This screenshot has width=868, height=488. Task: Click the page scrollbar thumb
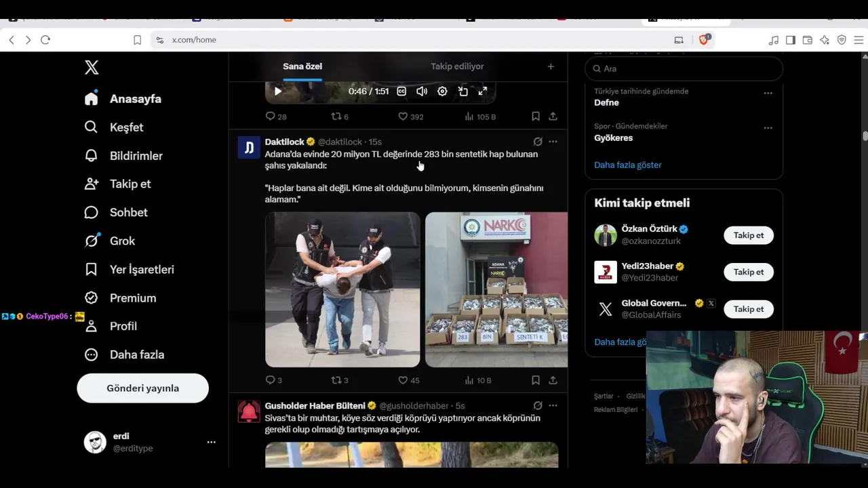coord(865,136)
